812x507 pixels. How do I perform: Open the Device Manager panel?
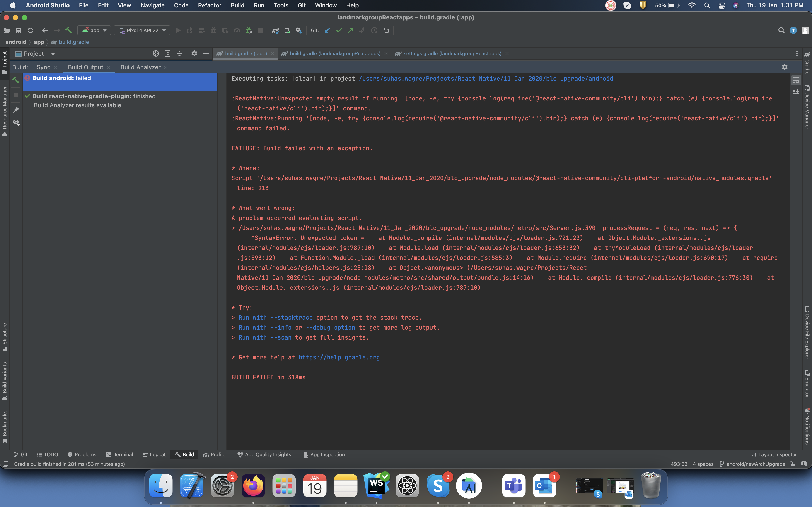(x=807, y=107)
